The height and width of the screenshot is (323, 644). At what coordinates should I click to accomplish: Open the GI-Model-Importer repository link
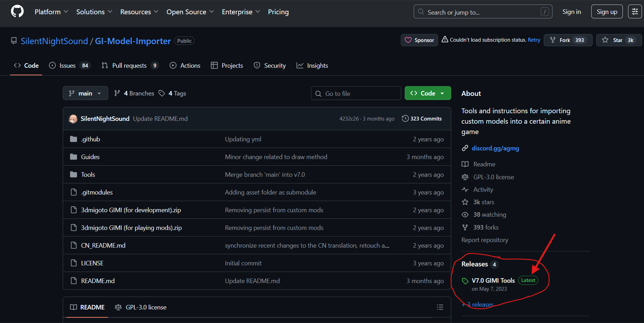[133, 41]
